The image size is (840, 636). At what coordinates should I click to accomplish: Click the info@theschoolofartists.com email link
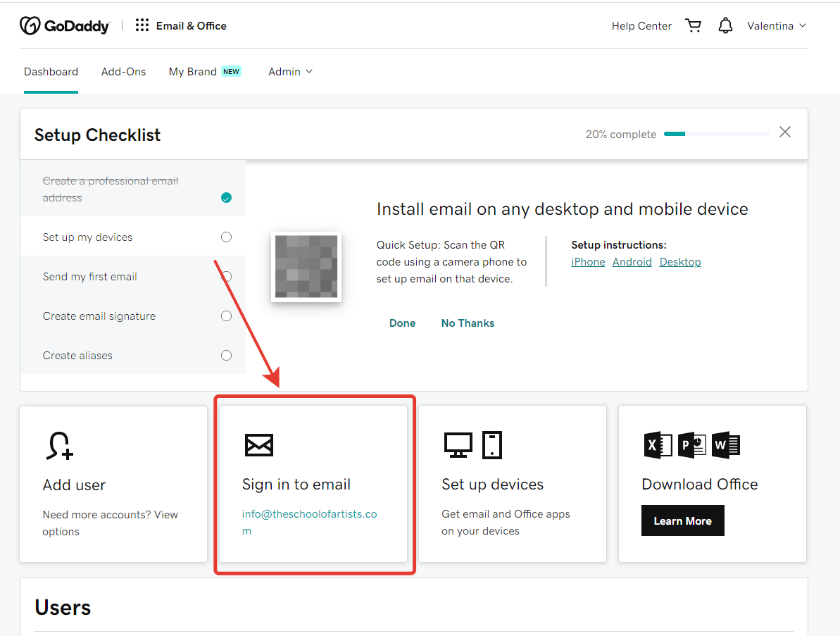click(309, 523)
